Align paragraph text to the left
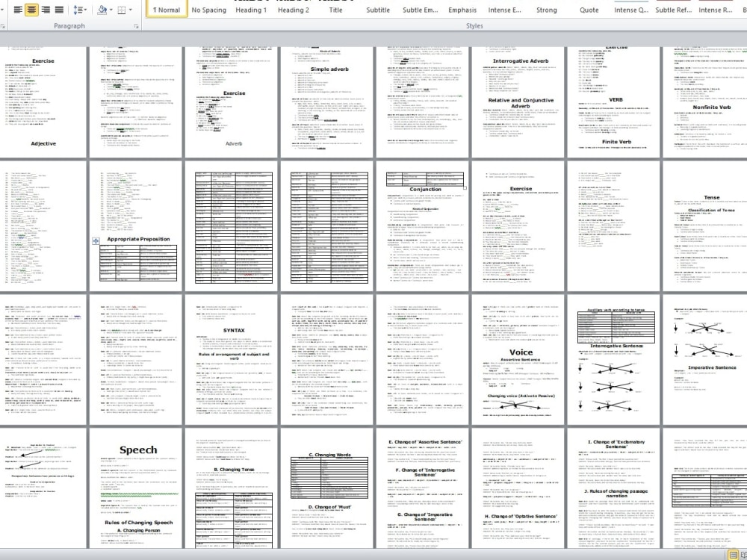This screenshot has width=747, height=560. tap(18, 9)
